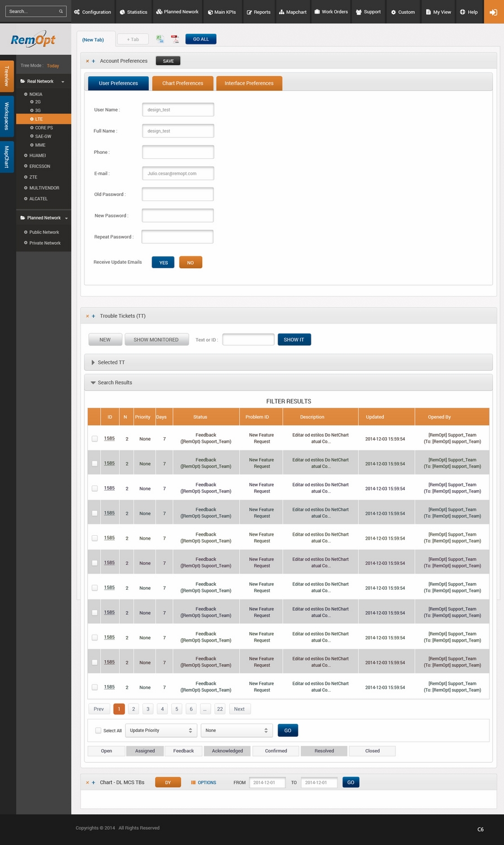Open the None priority value dropdown
This screenshot has height=845, width=504.
click(x=237, y=731)
